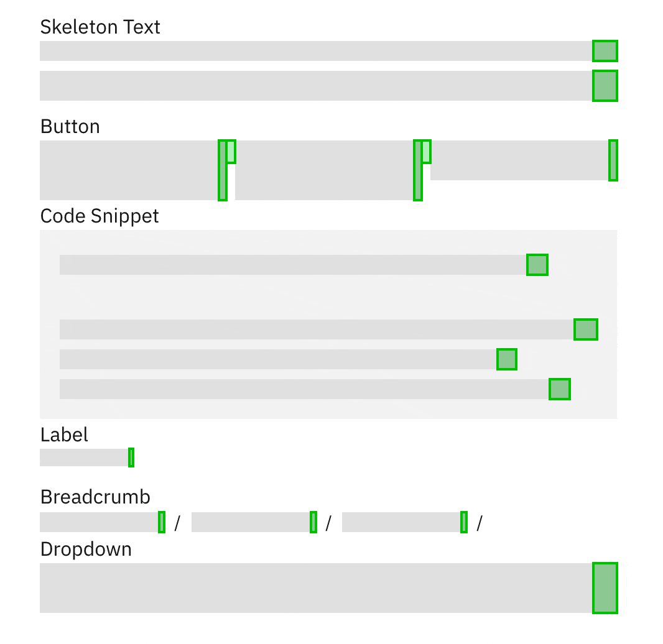This screenshot has width=663, height=644.
Task: Click the 'Button' section heading
Action: 70,127
